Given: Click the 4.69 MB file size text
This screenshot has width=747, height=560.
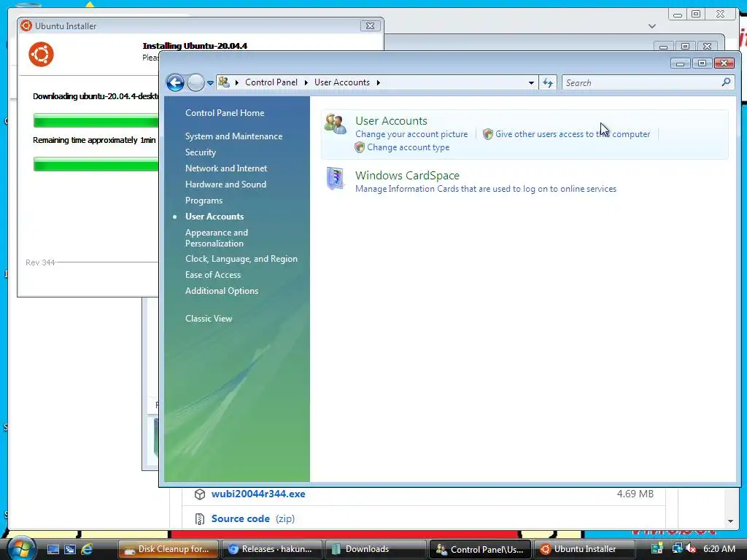Looking at the screenshot, I should (635, 494).
